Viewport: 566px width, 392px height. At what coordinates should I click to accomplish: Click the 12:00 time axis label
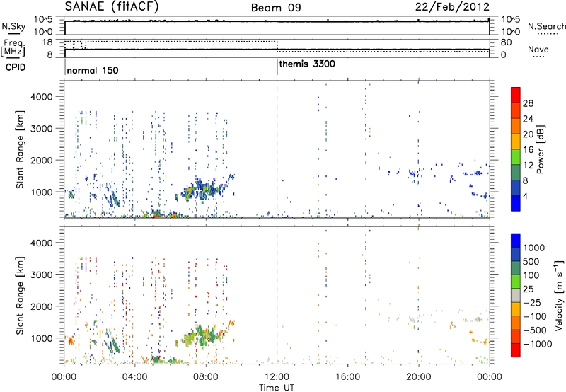pos(277,377)
